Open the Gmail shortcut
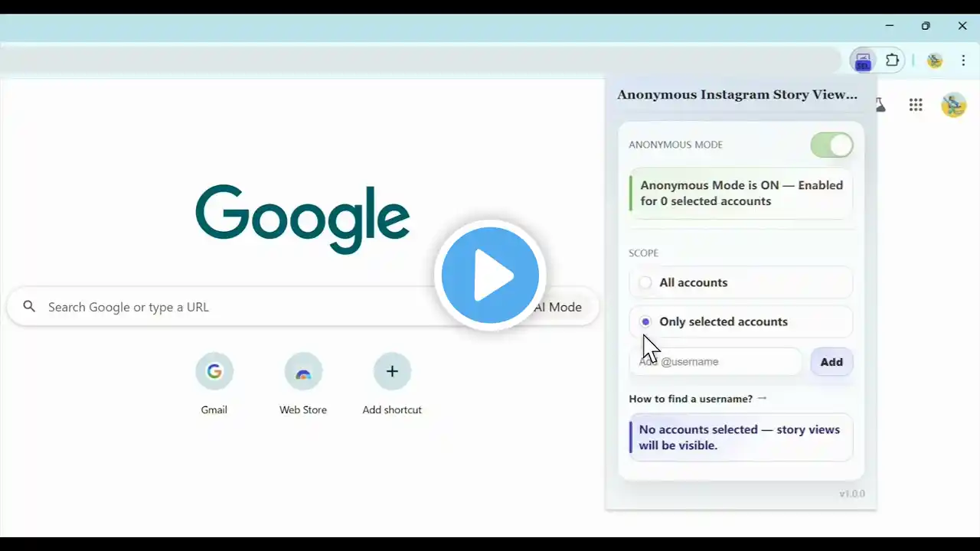Viewport: 980px width, 551px height. (214, 384)
